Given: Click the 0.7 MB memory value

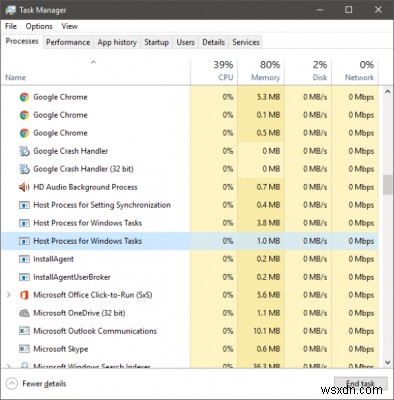Looking at the screenshot, I should pos(268,187).
